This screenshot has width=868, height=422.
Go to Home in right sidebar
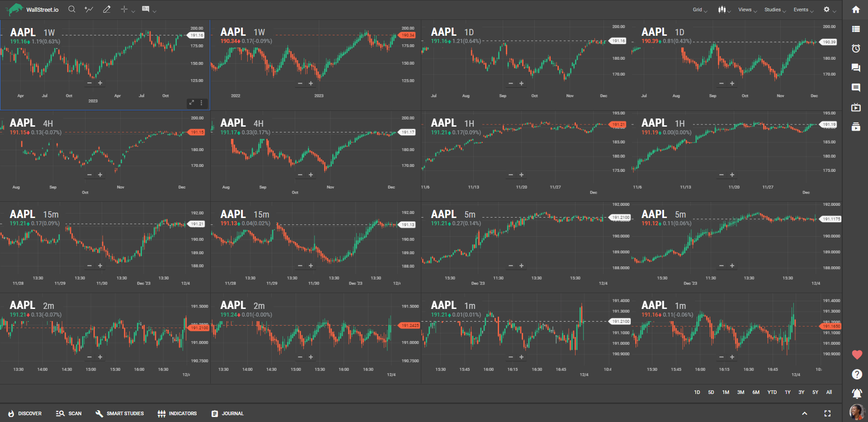pyautogui.click(x=856, y=9)
